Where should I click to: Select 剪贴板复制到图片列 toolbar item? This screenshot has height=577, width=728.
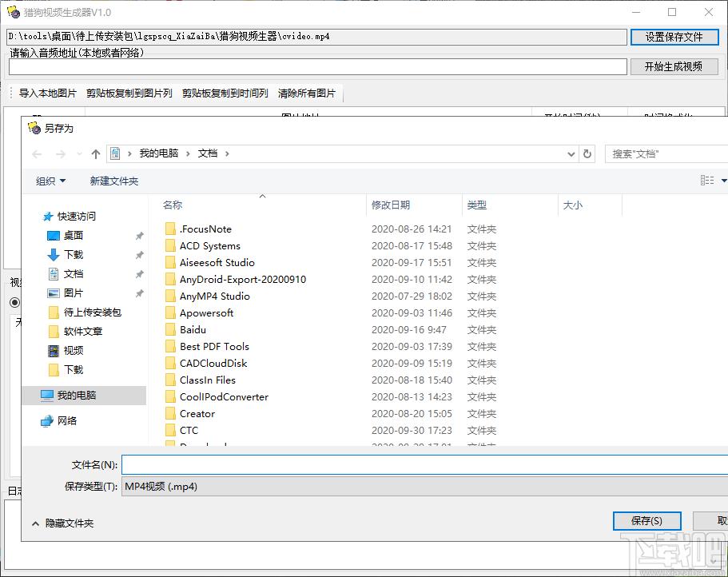pos(129,94)
